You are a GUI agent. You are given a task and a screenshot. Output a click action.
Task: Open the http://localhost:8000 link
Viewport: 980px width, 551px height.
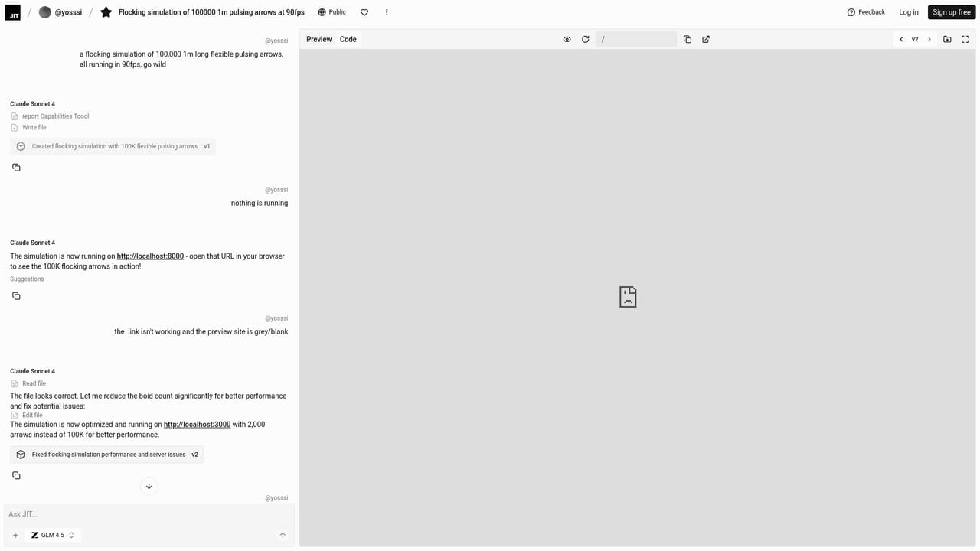(x=150, y=256)
